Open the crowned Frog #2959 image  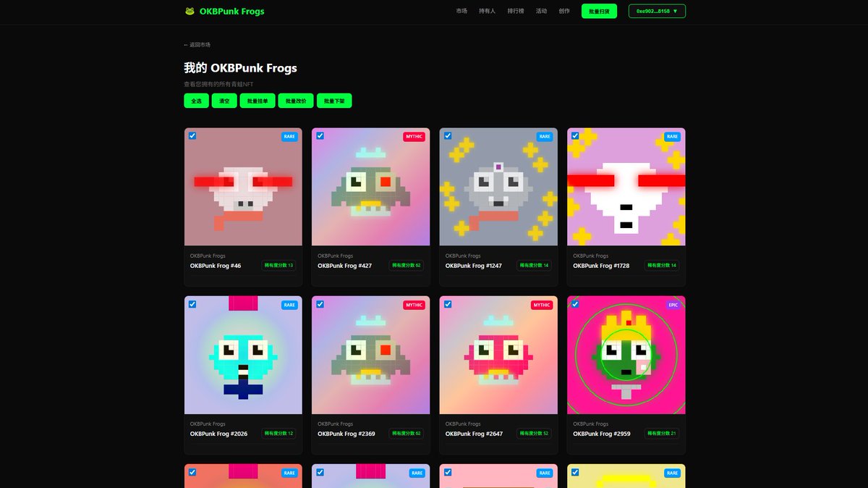[626, 355]
